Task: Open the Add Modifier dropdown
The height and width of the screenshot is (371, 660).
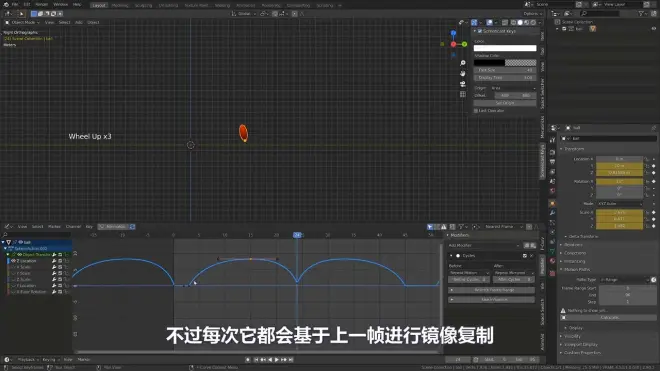Action: click(x=484, y=246)
